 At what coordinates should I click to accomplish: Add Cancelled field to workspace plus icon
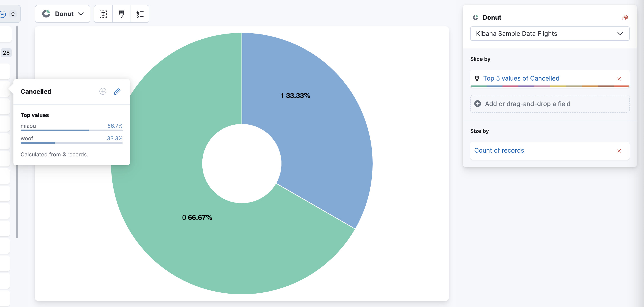click(x=103, y=92)
